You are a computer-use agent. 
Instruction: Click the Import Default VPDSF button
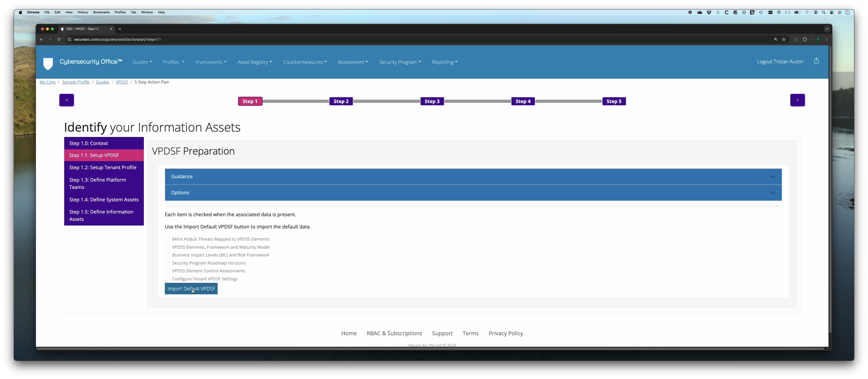(191, 288)
